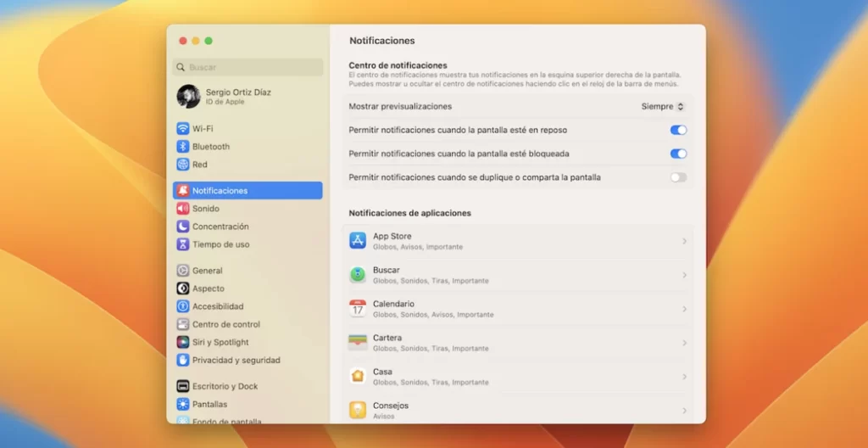Open Privacidad y seguridad settings
868x448 pixels.
click(x=248, y=360)
